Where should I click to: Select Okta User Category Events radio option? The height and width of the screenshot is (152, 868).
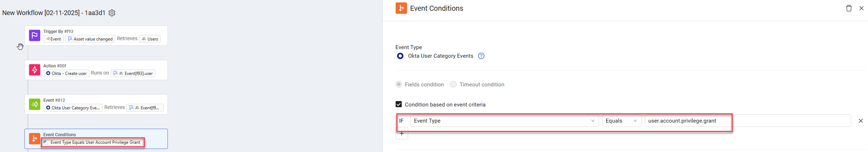pyautogui.click(x=400, y=56)
